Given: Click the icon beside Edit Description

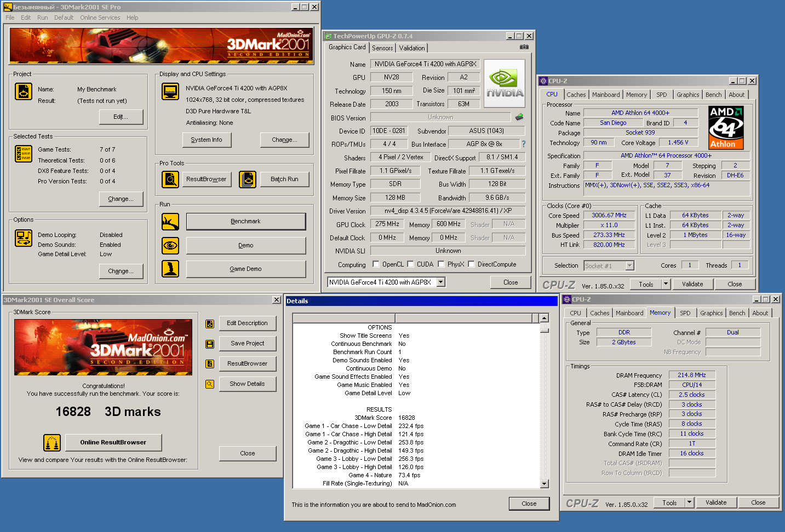Looking at the screenshot, I should pyautogui.click(x=209, y=324).
